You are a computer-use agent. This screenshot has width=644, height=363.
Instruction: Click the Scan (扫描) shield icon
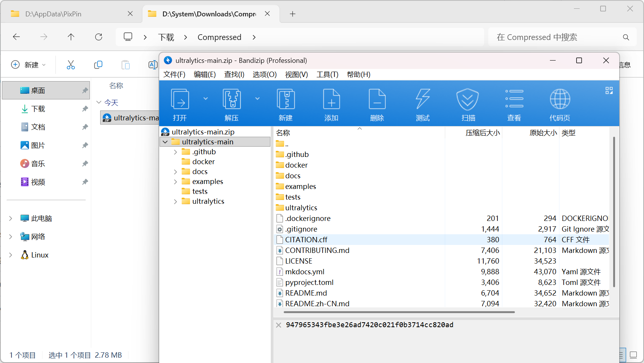(468, 100)
